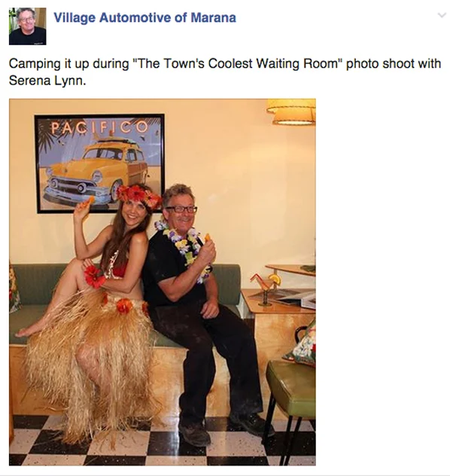Viewport: 450px width, 476px height.
Task: Click the page's profile picture thumbnail
Action: pos(28,26)
